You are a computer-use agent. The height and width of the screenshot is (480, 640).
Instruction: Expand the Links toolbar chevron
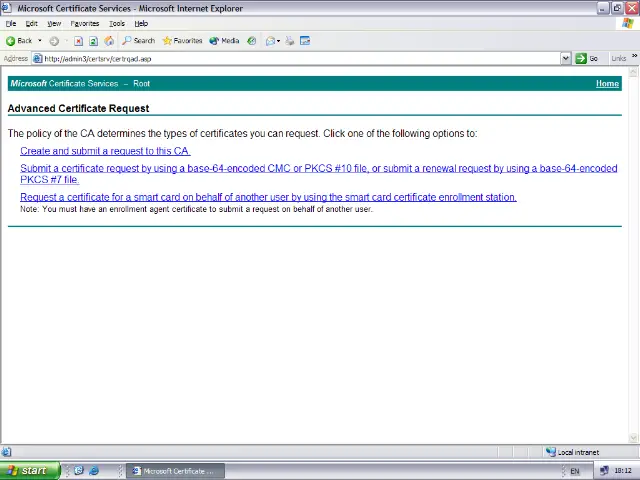coord(634,56)
